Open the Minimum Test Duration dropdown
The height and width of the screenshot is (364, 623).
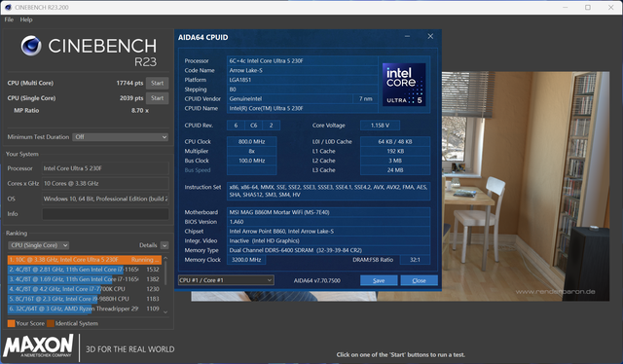point(120,136)
